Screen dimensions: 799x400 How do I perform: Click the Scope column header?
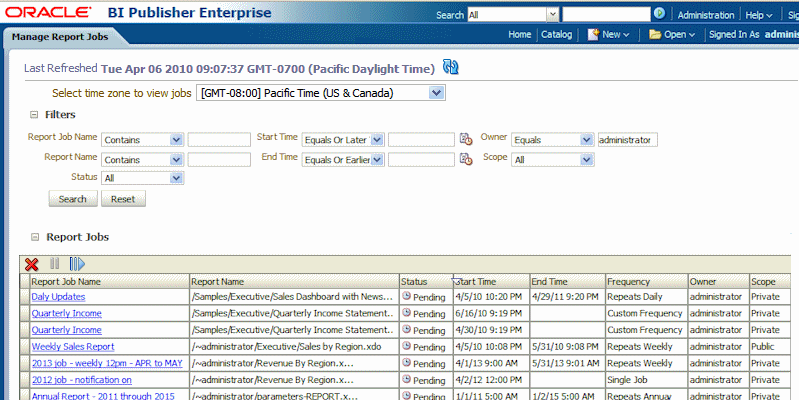[x=770, y=281]
